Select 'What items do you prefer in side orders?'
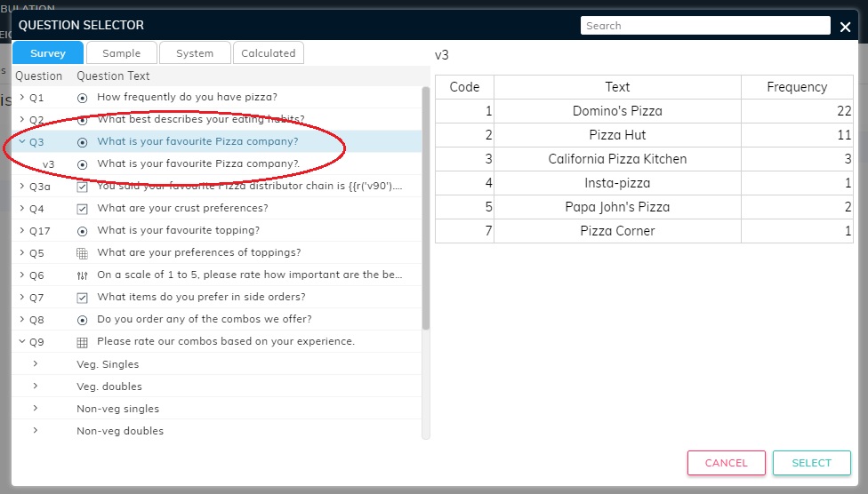The height and width of the screenshot is (494, 868). click(202, 297)
